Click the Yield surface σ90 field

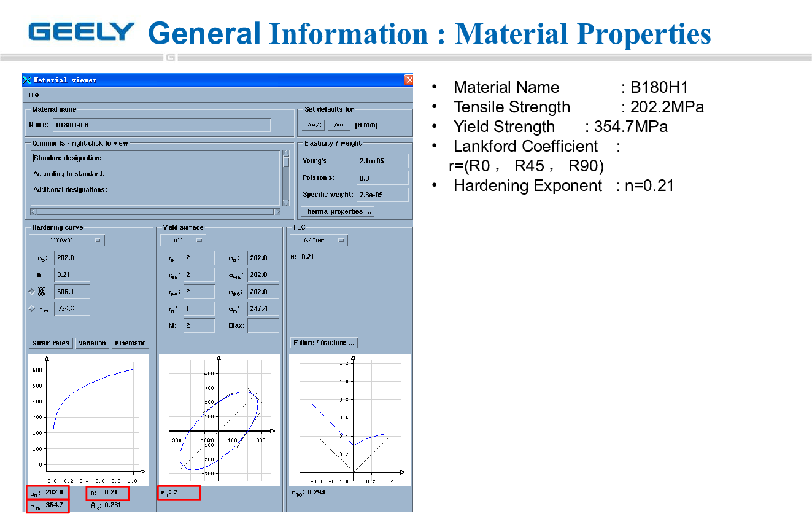[x=263, y=292]
